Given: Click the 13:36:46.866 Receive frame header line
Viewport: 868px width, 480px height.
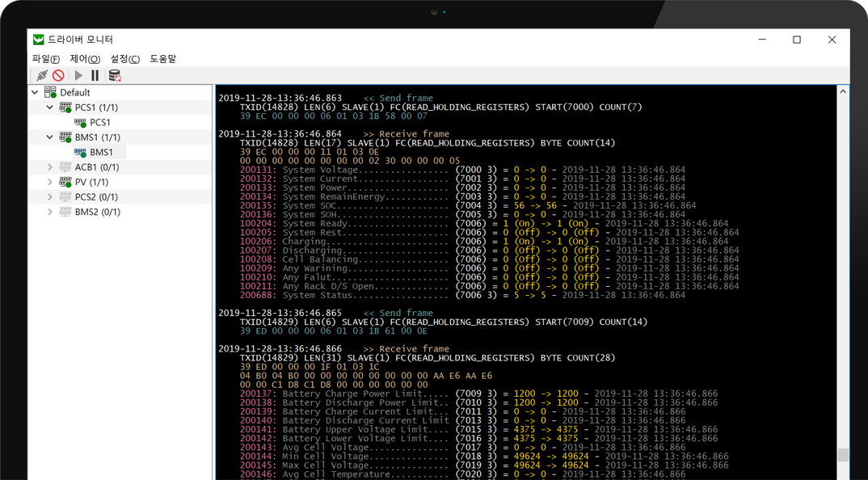Looking at the screenshot, I should [x=334, y=349].
